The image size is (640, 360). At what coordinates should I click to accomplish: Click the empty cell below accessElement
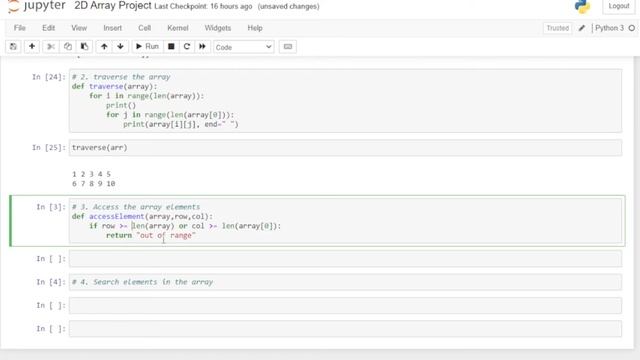click(345, 259)
